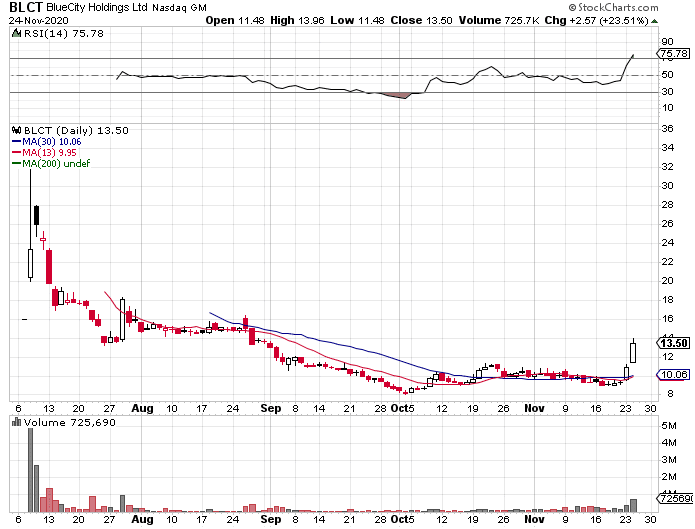Click the BLCT (Daily) 13.50 legend label
The height and width of the screenshot is (529, 695).
76,130
